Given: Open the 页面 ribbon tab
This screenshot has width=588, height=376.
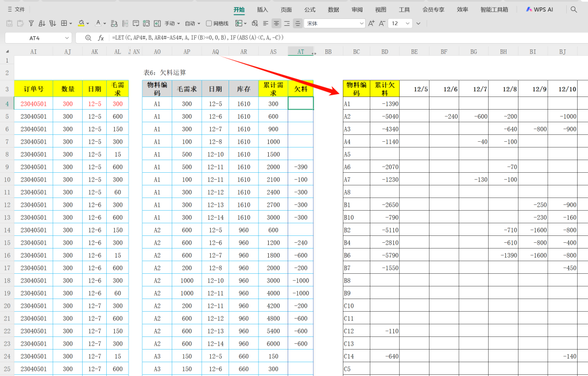Looking at the screenshot, I should pyautogui.click(x=286, y=10).
